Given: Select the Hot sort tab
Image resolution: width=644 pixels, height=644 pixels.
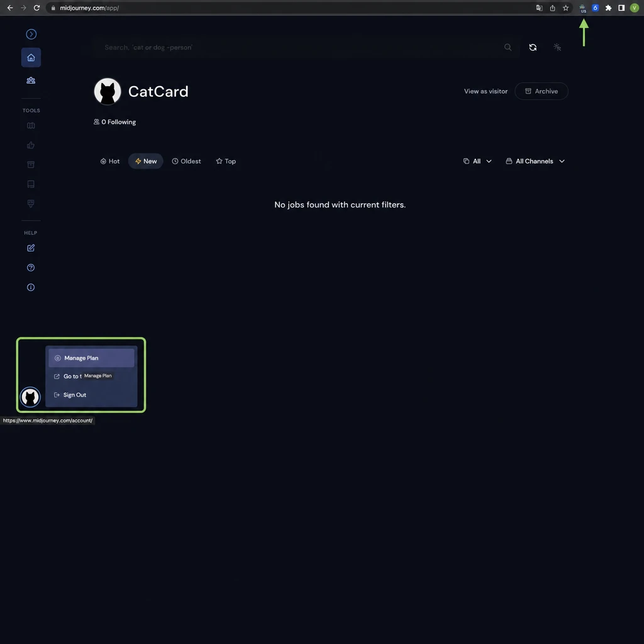Looking at the screenshot, I should pos(109,162).
